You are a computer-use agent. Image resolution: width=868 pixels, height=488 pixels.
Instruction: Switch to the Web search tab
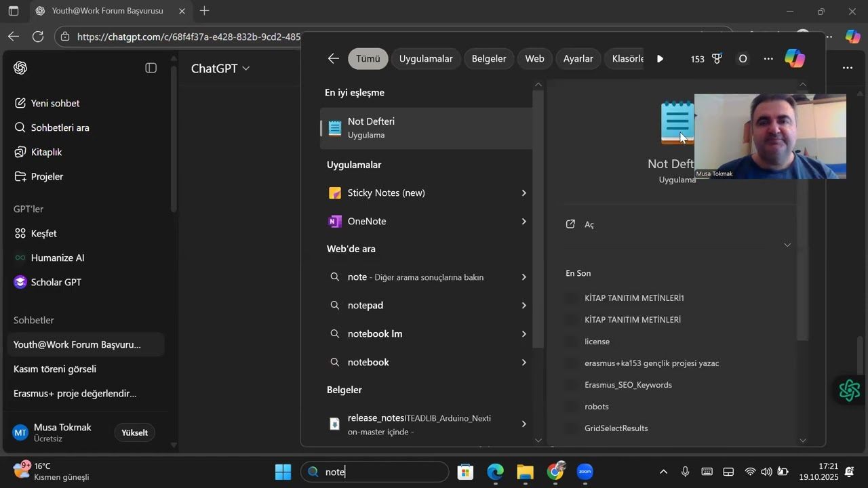click(x=535, y=59)
